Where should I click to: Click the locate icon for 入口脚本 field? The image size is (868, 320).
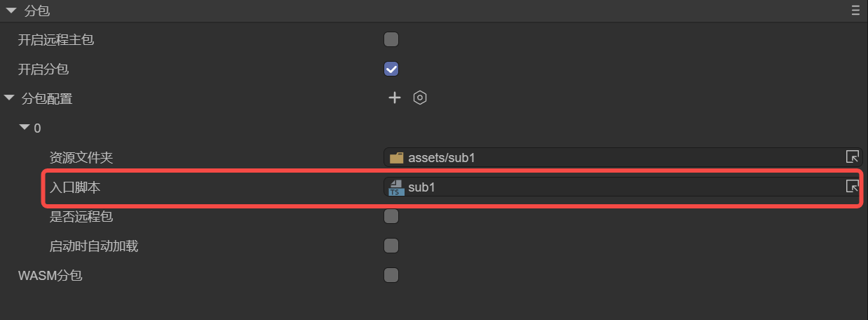tap(853, 186)
